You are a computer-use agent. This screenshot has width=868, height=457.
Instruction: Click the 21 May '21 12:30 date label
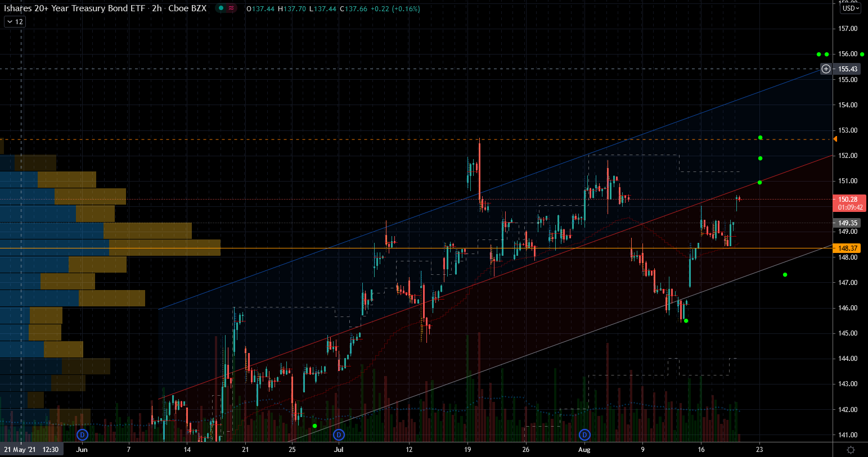click(x=32, y=450)
